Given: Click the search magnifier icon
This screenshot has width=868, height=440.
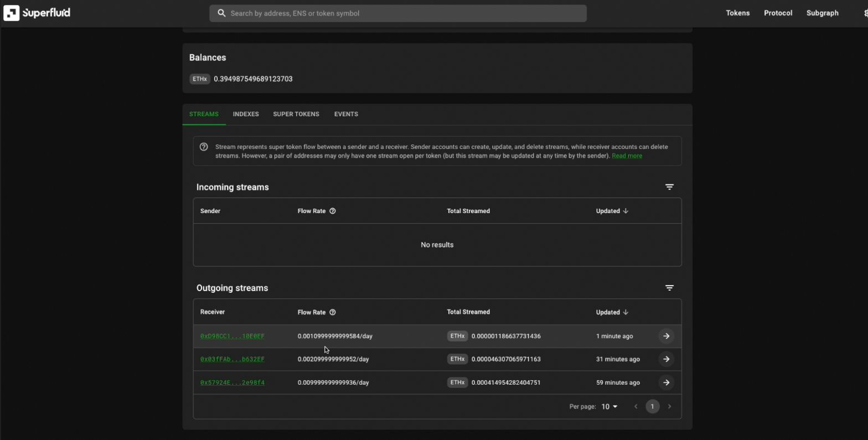Looking at the screenshot, I should (x=221, y=13).
